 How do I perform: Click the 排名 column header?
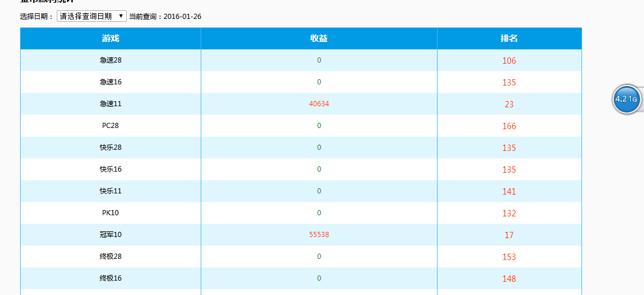point(509,38)
